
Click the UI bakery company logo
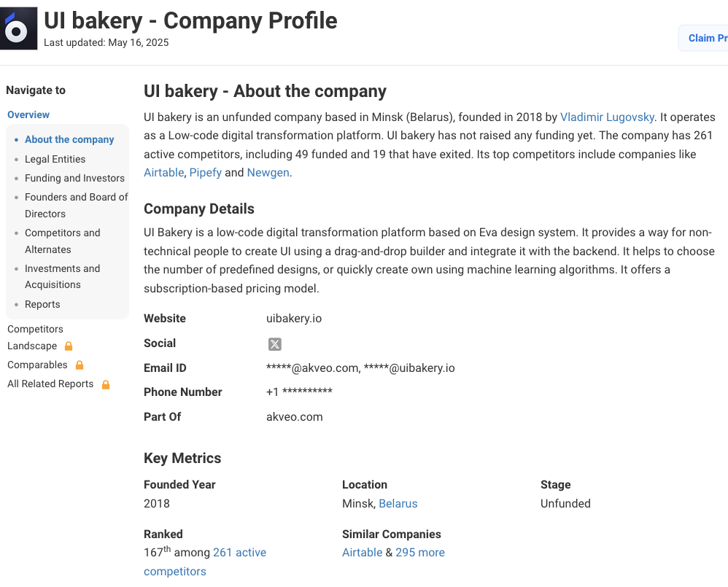tap(19, 29)
